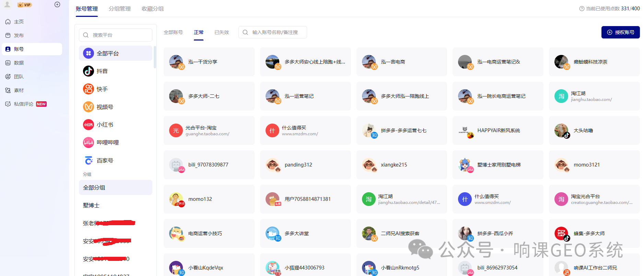This screenshot has width=644, height=276.
Task: Open account card 小狐狸443006793
Action: pos(305,265)
